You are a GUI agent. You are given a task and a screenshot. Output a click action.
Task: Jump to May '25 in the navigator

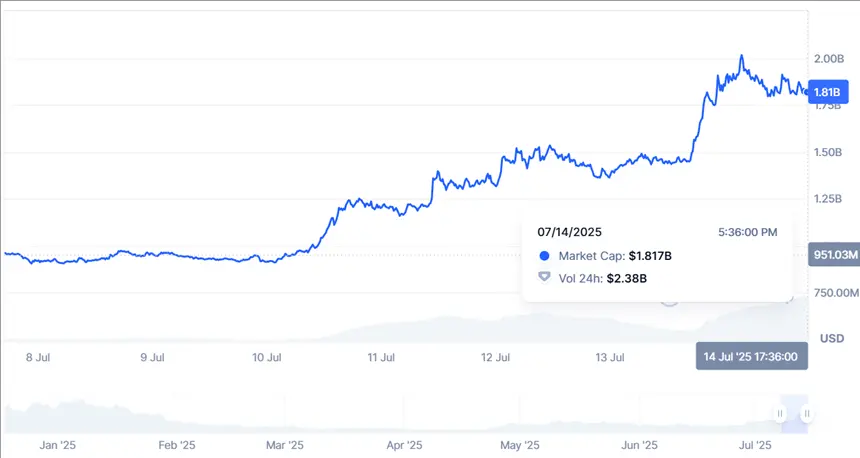518,445
